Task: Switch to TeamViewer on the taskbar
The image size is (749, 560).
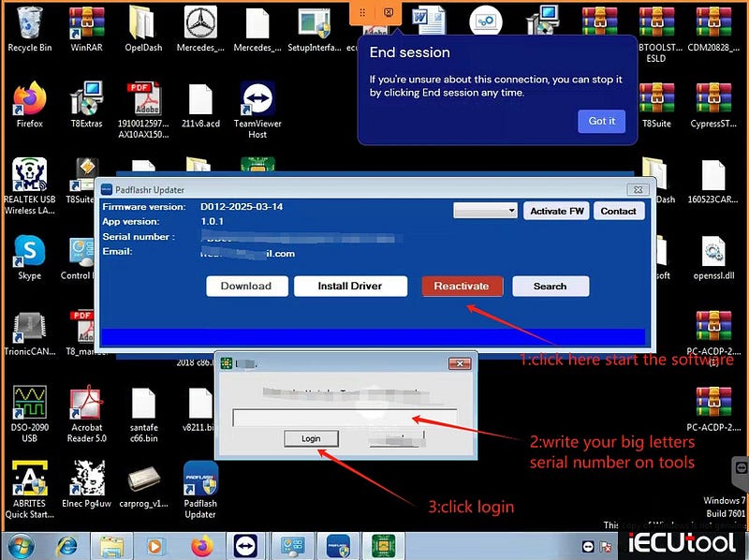Action: 245,546
